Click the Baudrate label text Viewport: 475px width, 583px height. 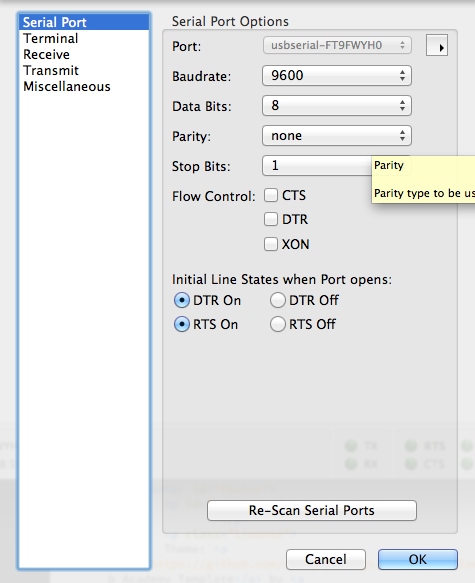[x=201, y=76]
